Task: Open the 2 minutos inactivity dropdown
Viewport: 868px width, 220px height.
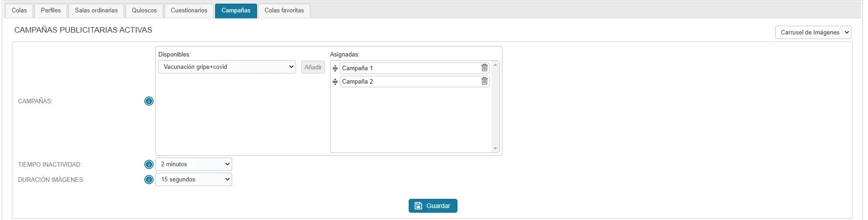Action: (x=194, y=164)
